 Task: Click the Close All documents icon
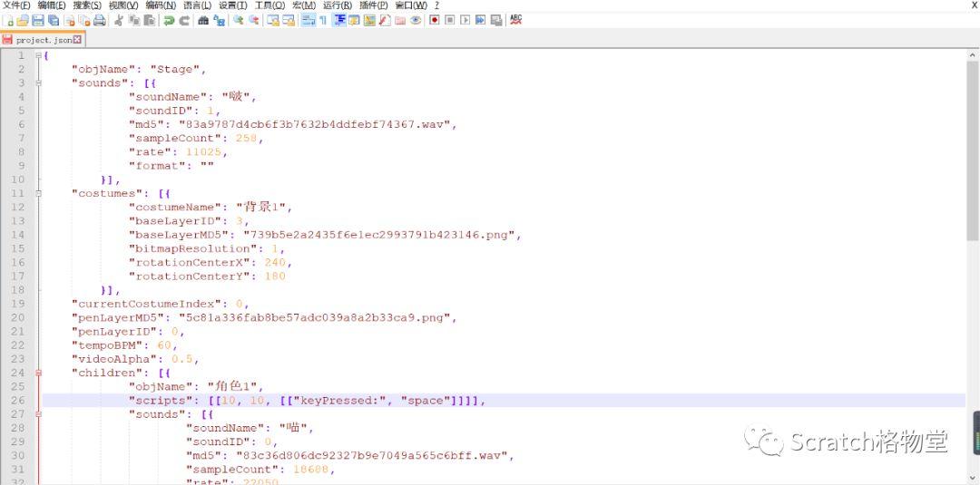tap(84, 20)
